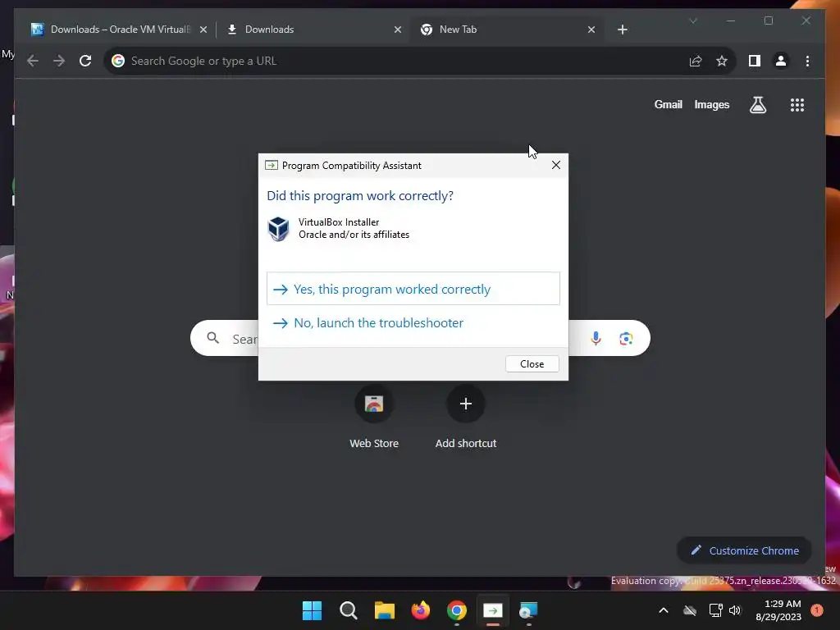This screenshot has height=630, width=840.
Task: Dismiss dialog with the title bar X
Action: pyautogui.click(x=556, y=165)
